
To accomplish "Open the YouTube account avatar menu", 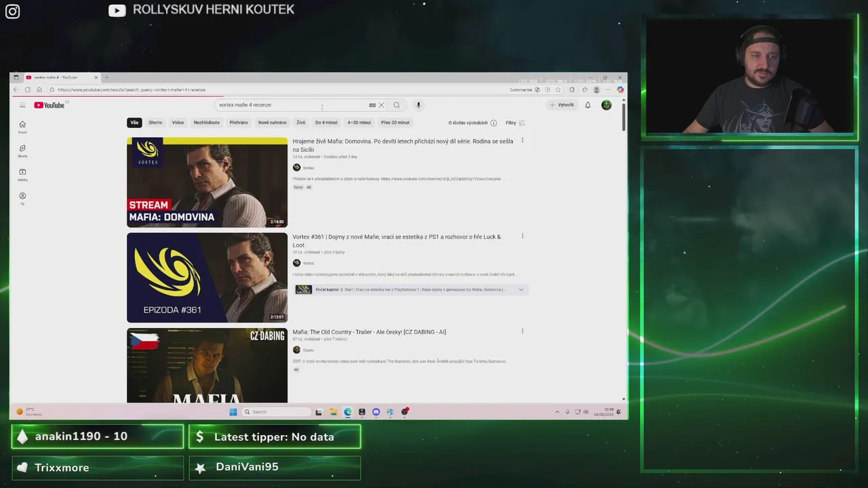I will point(606,105).
